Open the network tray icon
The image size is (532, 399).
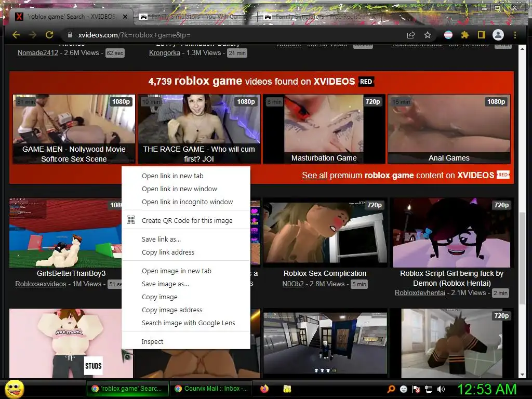(x=429, y=389)
